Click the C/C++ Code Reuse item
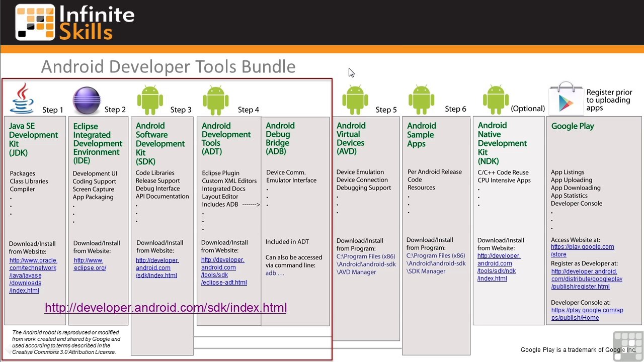 pyautogui.click(x=503, y=172)
